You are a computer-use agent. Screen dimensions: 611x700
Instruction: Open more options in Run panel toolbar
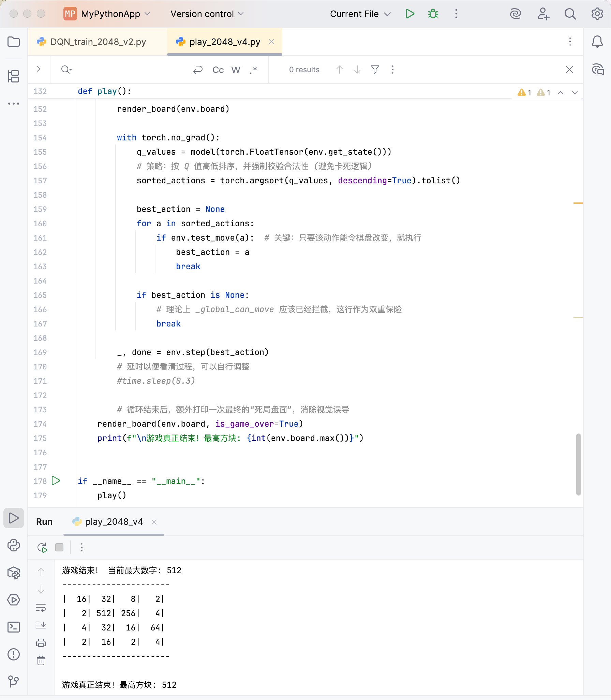click(82, 547)
